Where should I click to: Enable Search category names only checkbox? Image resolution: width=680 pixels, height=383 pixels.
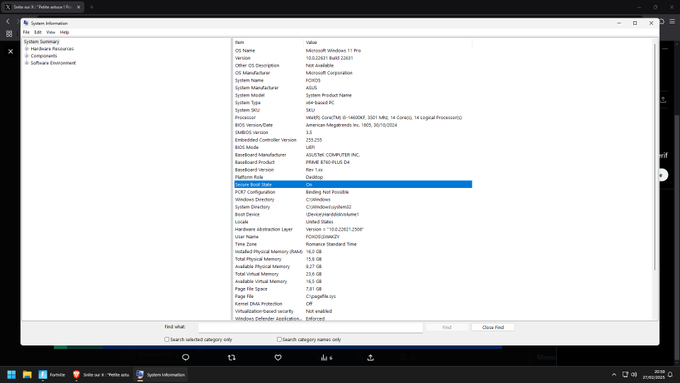pos(279,340)
